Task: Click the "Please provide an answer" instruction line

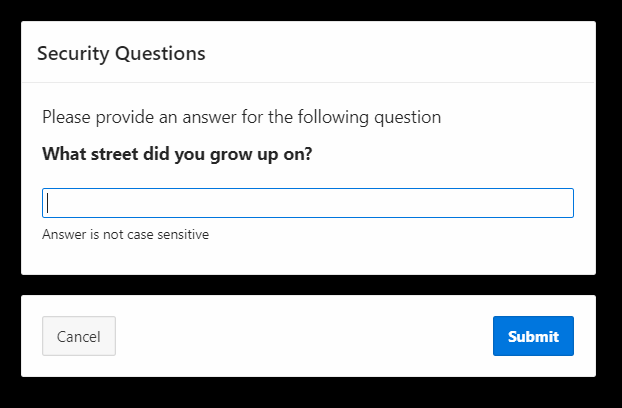Action: (241, 117)
